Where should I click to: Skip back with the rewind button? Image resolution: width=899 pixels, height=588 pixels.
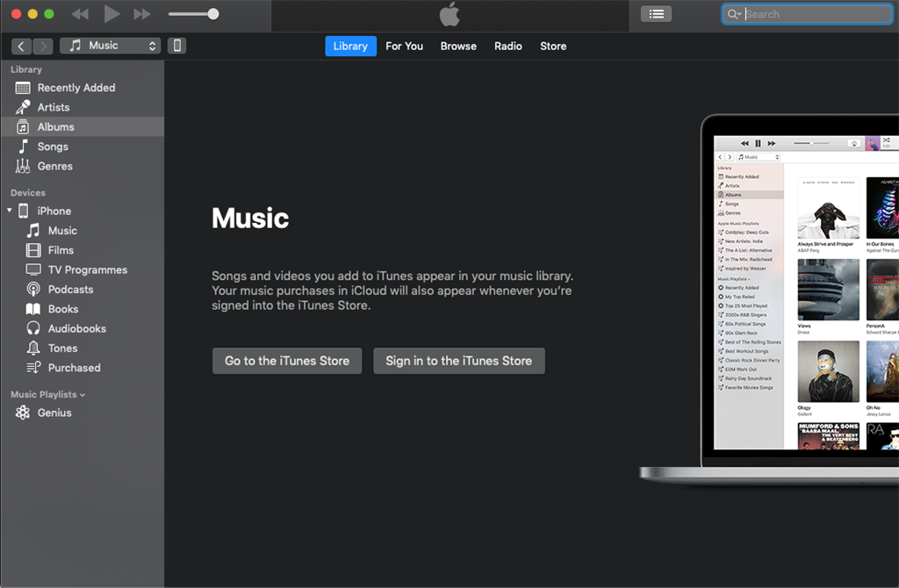[x=80, y=14]
